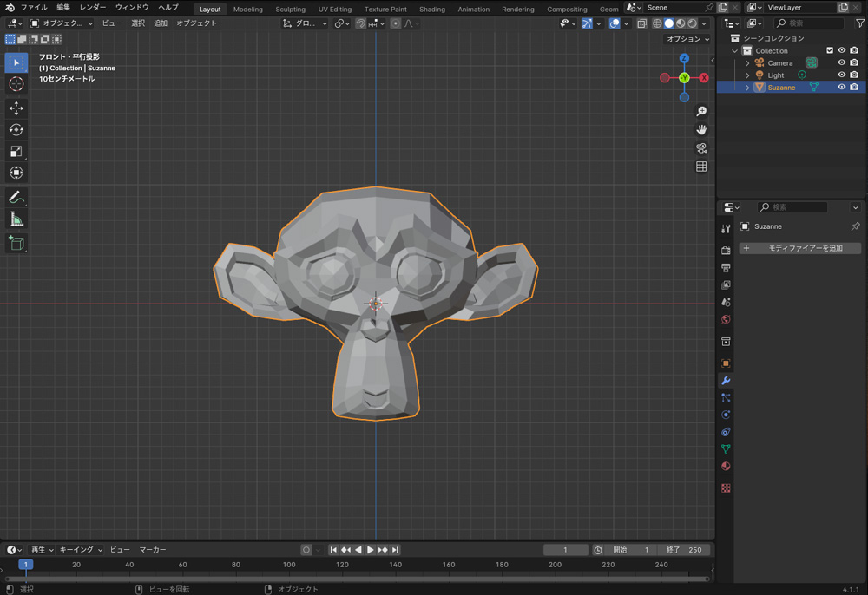Toggle visibility of the Light object
This screenshot has height=595, width=868.
(x=841, y=75)
